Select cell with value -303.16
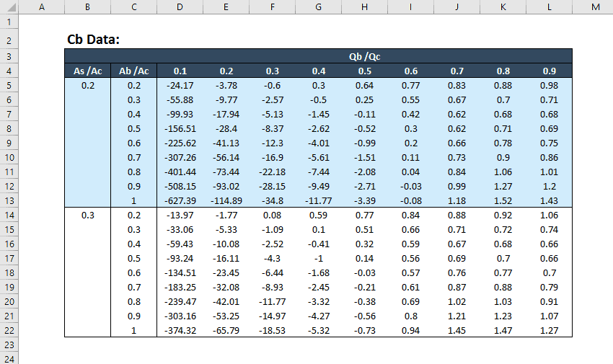Image resolution: width=613 pixels, height=364 pixels. (180, 316)
